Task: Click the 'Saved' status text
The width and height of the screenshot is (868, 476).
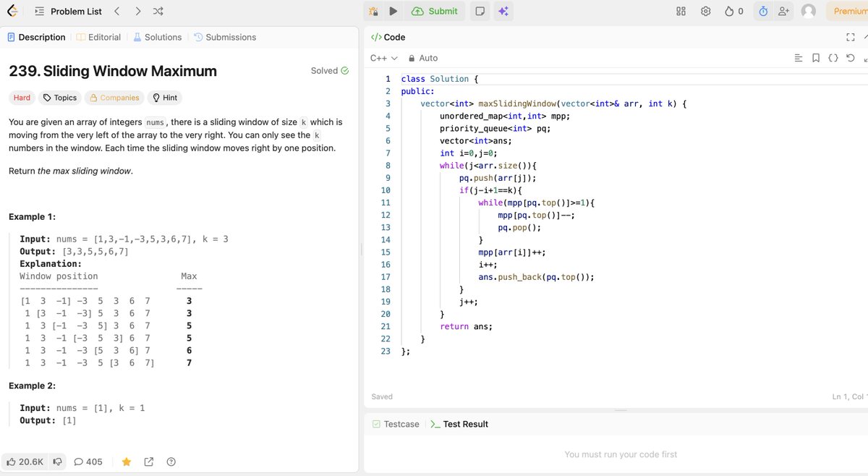Action: pos(382,396)
